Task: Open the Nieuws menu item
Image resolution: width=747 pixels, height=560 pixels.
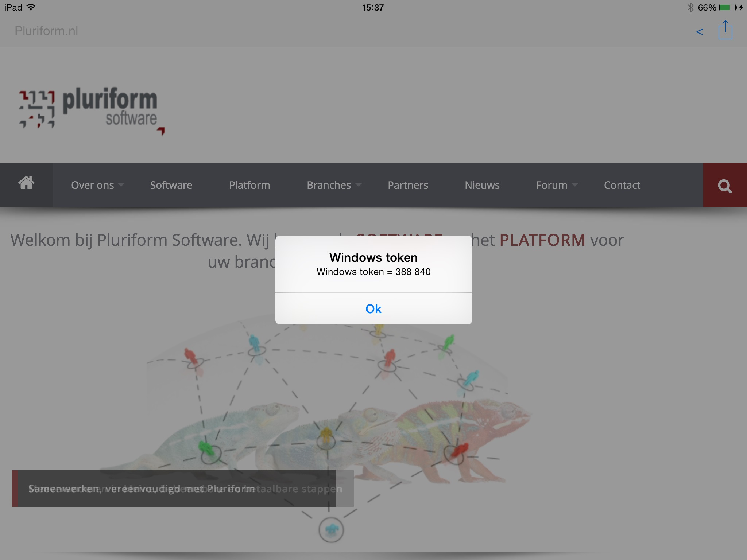Action: (x=482, y=185)
